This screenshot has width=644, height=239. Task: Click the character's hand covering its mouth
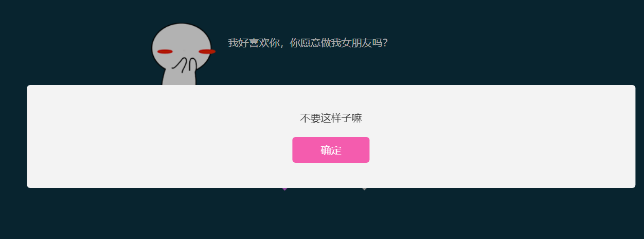[x=185, y=66]
